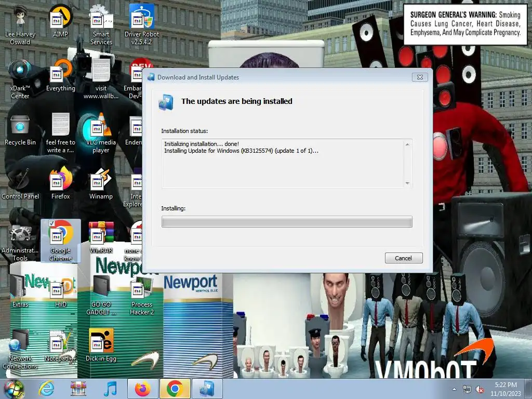
Task: Open Process Hacker 2 shortcut
Action: tap(141, 296)
